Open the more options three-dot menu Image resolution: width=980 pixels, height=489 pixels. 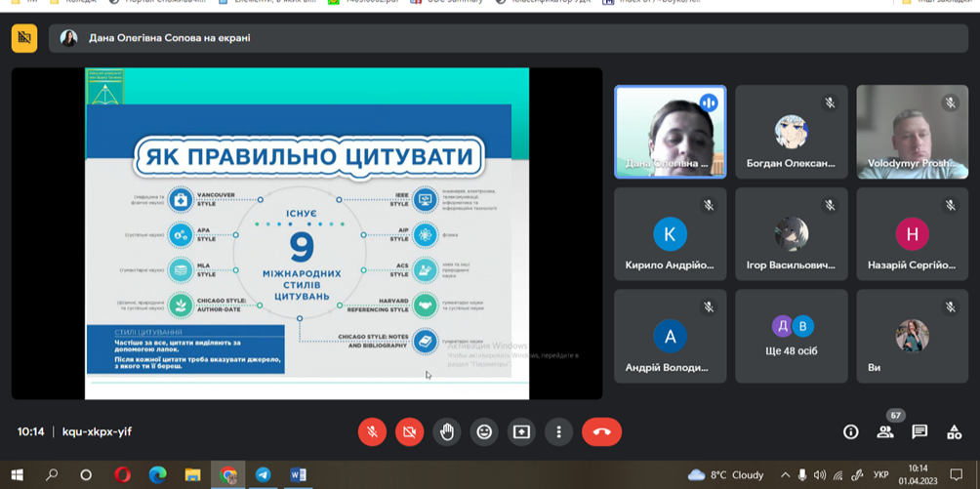[558, 431]
